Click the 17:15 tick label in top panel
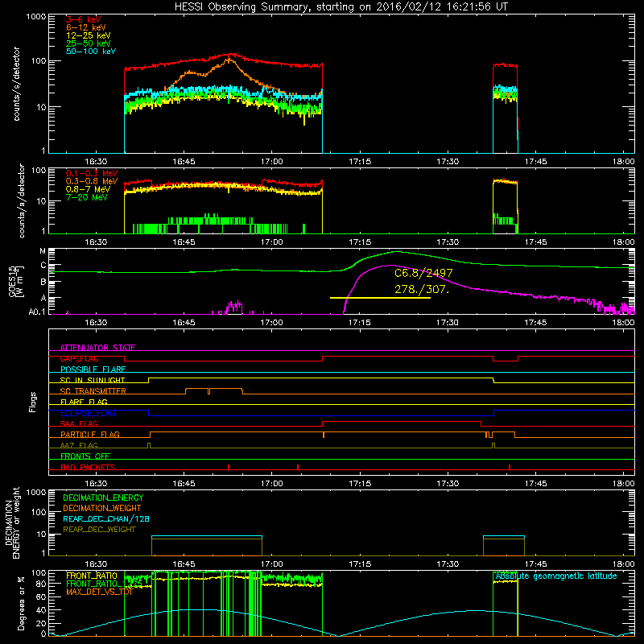 point(360,162)
